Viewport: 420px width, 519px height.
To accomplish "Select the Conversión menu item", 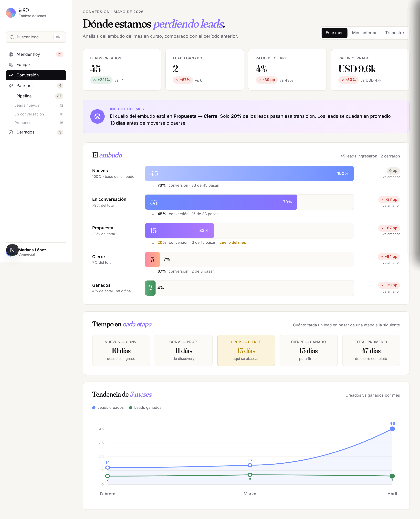I will tap(36, 75).
